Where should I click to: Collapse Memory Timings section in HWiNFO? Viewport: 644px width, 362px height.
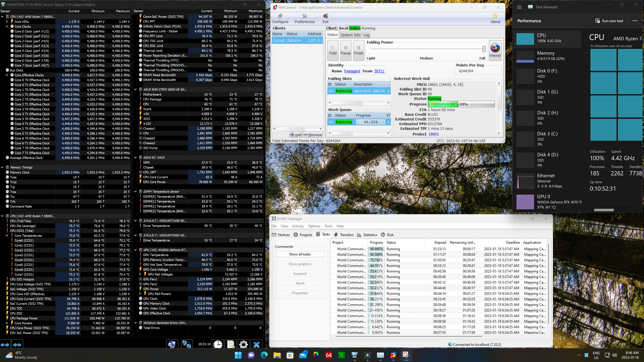pyautogui.click(x=2, y=167)
